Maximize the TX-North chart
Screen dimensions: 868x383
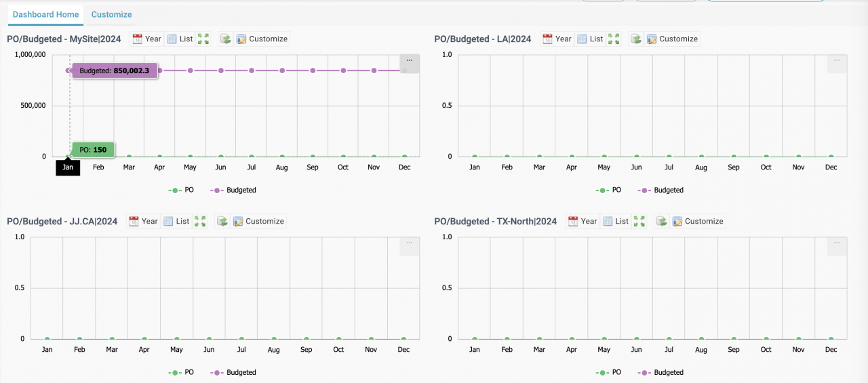[639, 222]
